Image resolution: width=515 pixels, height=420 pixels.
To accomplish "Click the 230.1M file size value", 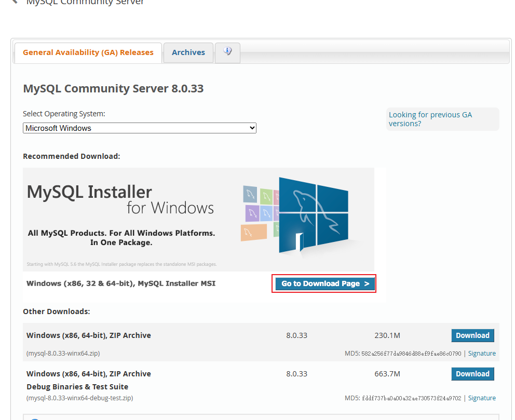I will [387, 335].
